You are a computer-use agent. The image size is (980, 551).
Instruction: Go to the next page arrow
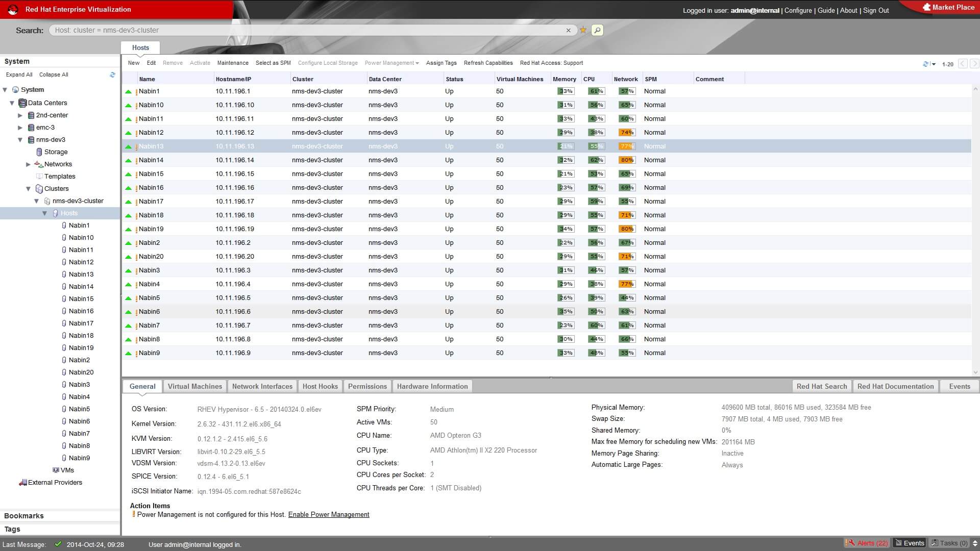(974, 64)
